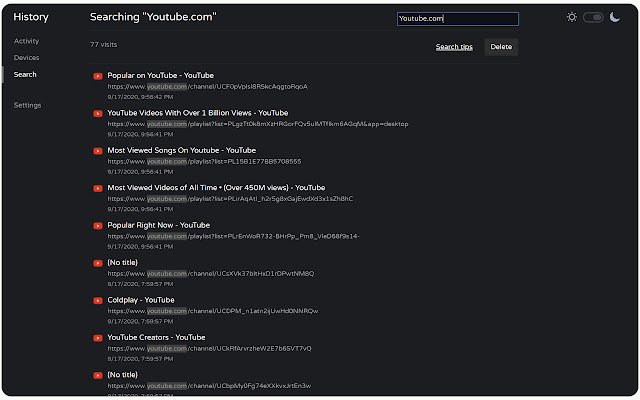640x400 pixels.
Task: Click the YouTube favicon beside Most Viewed Videos of All Time
Action: point(98,188)
